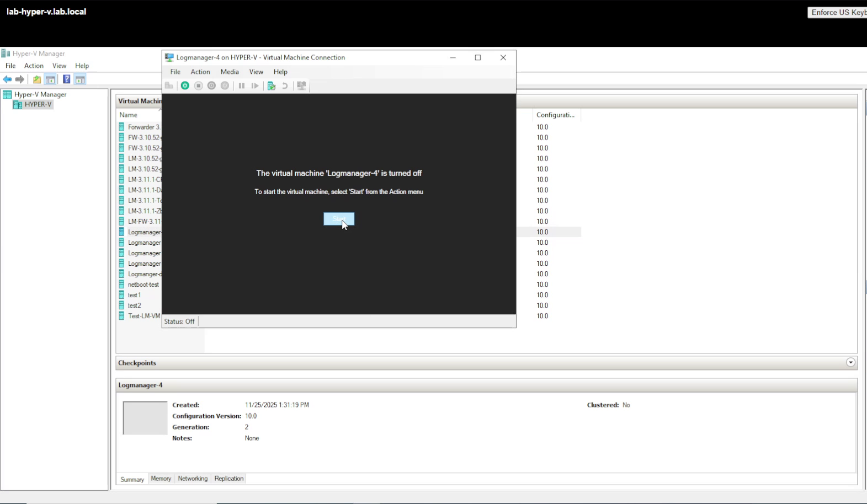This screenshot has height=504, width=867.
Task: Click the Pause icon in VM Connection toolbar
Action: [242, 85]
